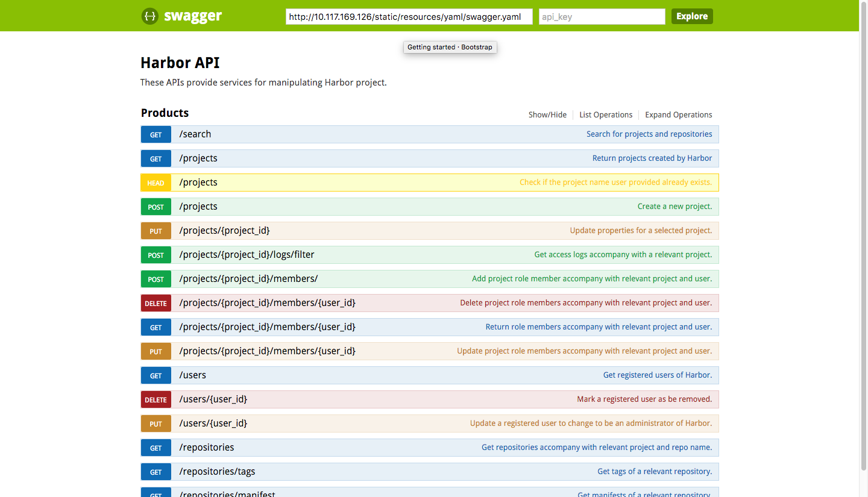The width and height of the screenshot is (868, 497).
Task: Open 'Mark a registered user as be removed.'
Action: coord(644,399)
